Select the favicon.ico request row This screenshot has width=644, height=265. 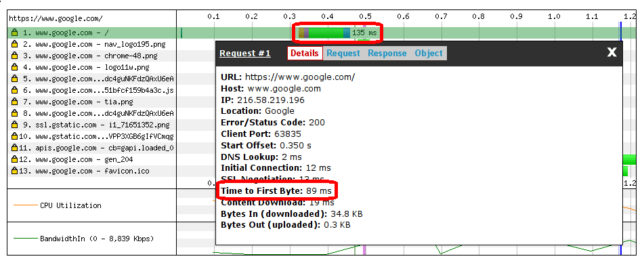click(92, 171)
